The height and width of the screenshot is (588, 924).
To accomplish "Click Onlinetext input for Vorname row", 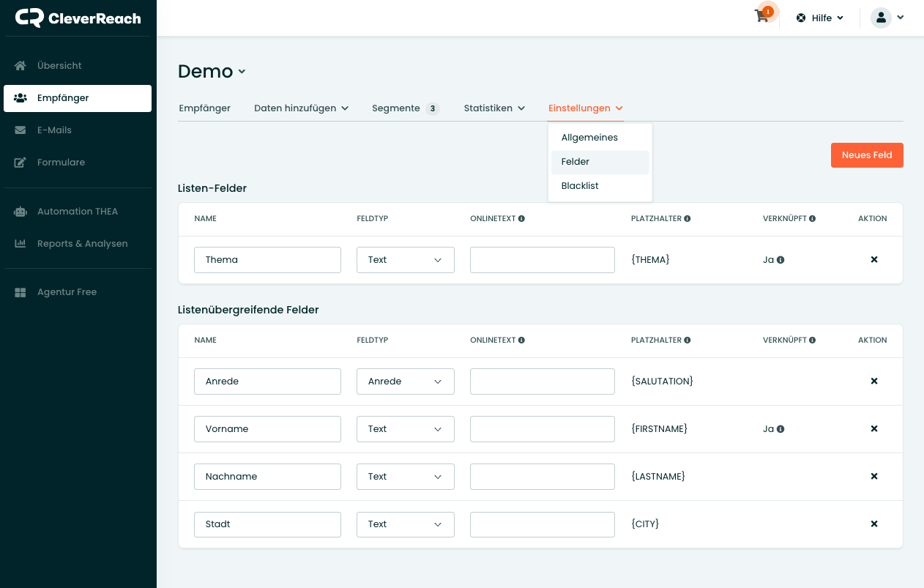I will point(542,429).
